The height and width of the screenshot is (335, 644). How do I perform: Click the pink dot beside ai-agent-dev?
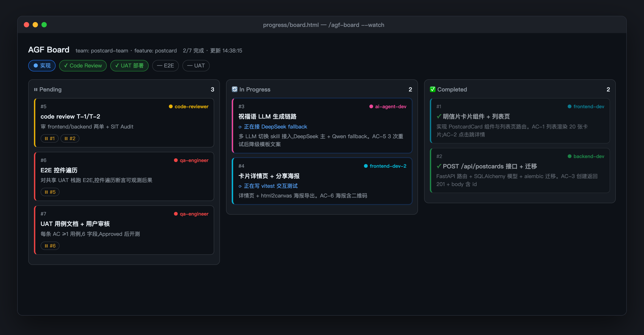[x=371, y=106]
